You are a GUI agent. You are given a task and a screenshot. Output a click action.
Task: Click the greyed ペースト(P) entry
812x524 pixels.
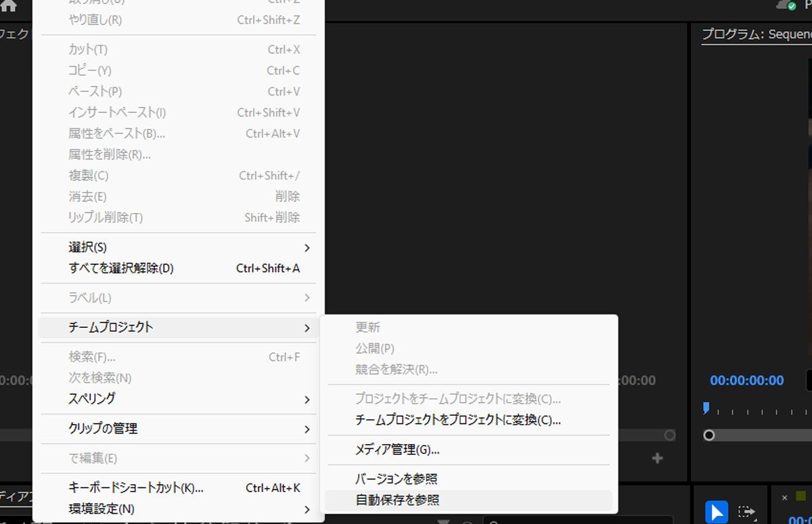(179, 92)
